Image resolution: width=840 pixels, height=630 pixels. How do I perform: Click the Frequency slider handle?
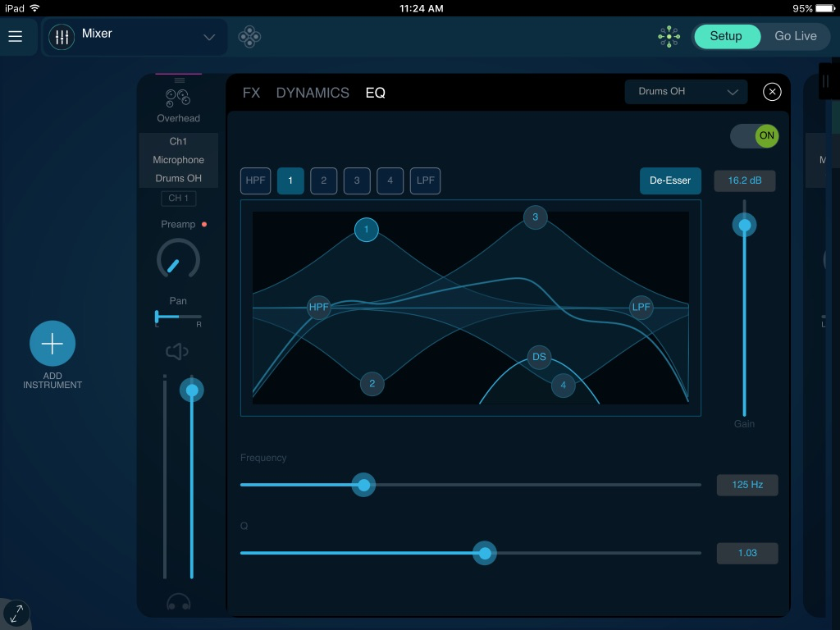coord(363,485)
